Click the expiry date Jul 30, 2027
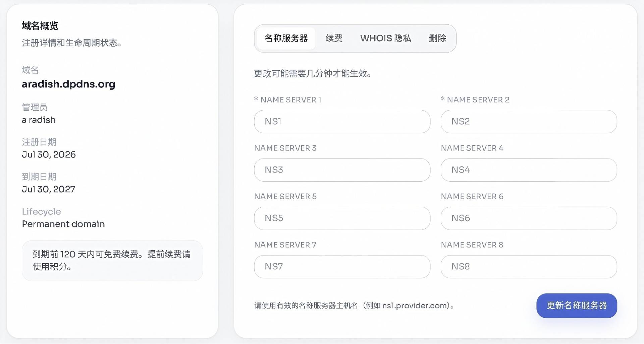The height and width of the screenshot is (344, 644). pos(49,189)
